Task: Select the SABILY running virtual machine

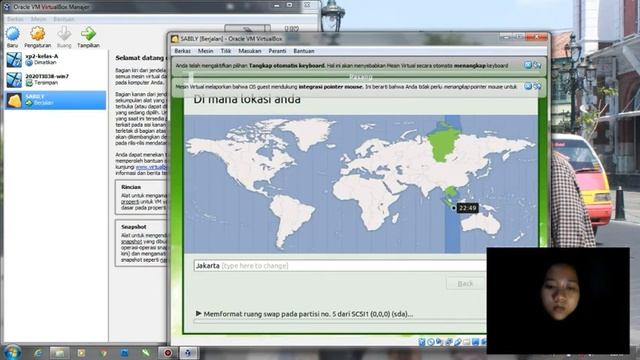Action: 56,100
